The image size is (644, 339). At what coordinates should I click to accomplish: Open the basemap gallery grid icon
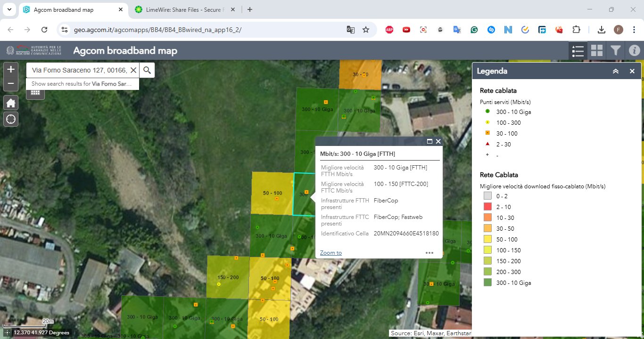597,50
